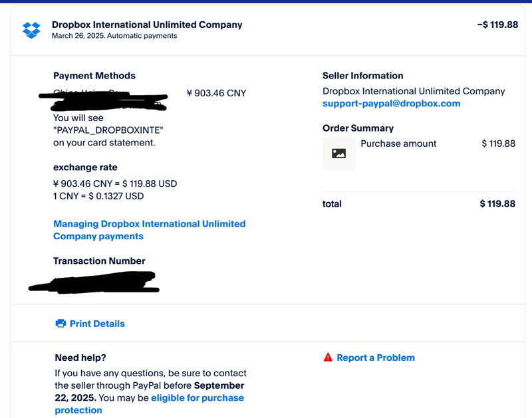The width and height of the screenshot is (532, 418).
Task: Click the printer icon beside Print Details
Action: click(x=61, y=324)
